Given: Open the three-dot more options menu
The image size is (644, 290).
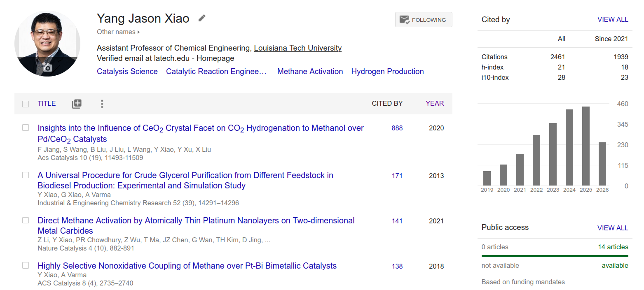Looking at the screenshot, I should point(102,104).
